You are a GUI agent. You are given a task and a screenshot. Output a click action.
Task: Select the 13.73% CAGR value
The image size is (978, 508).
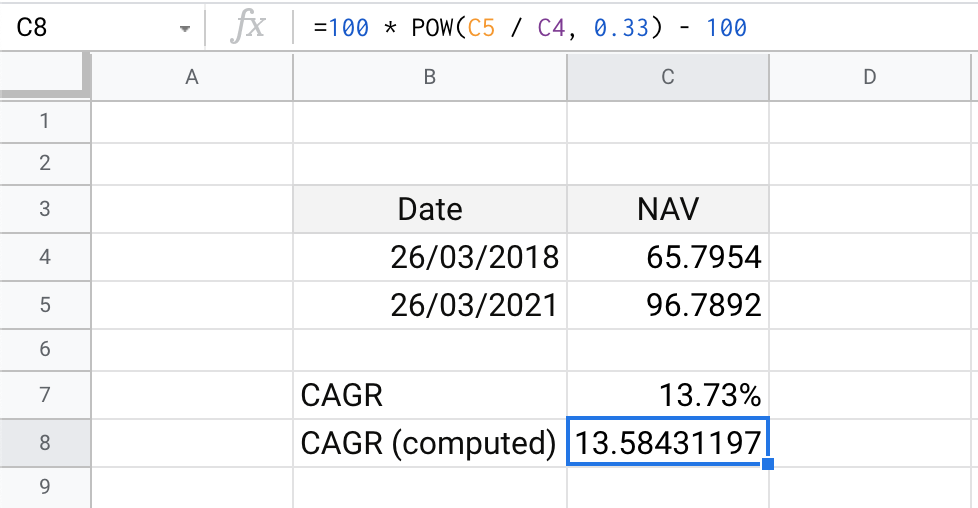pyautogui.click(x=668, y=394)
